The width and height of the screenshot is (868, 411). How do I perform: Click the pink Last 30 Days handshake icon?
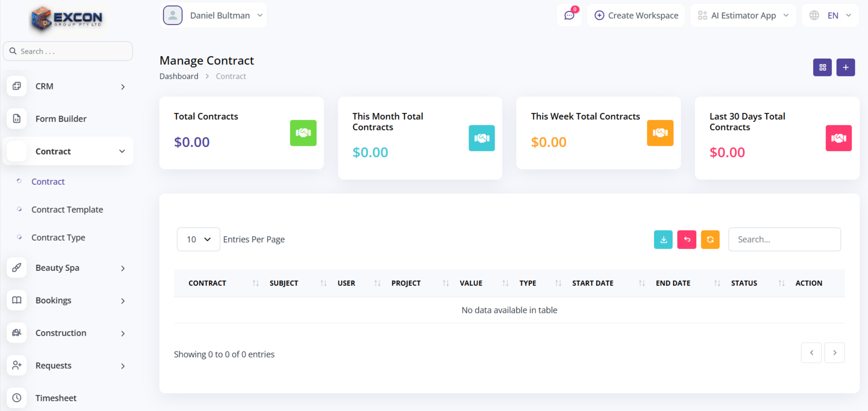click(x=838, y=138)
